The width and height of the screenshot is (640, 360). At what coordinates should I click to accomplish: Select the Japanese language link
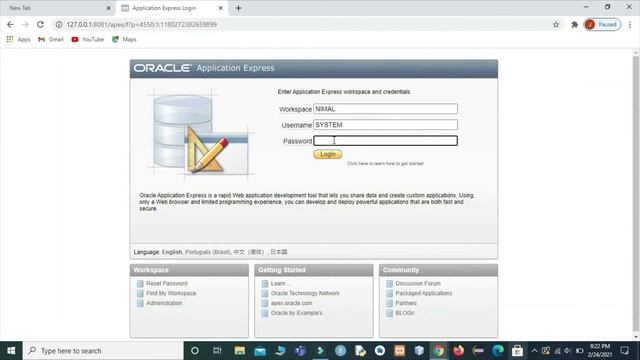pyautogui.click(x=279, y=252)
